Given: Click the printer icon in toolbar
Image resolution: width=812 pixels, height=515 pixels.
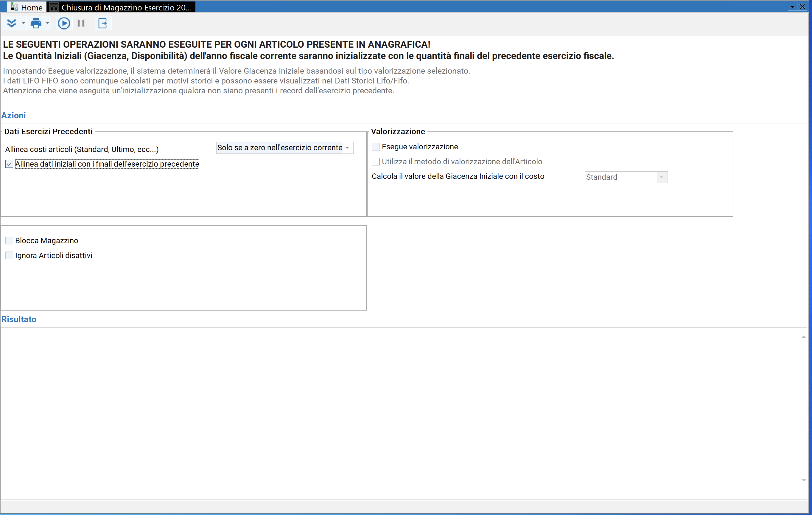Looking at the screenshot, I should coord(36,23).
